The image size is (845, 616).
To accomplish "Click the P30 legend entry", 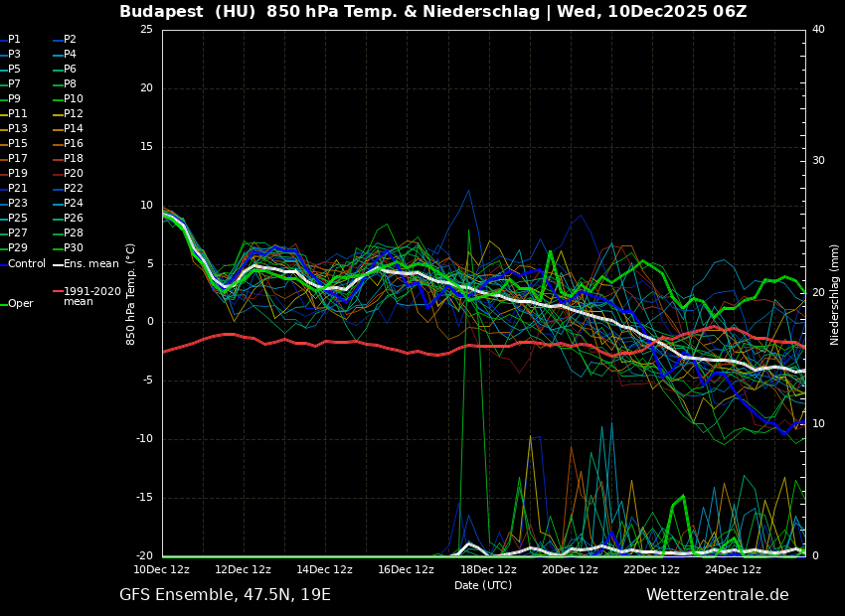I will coord(73,248).
